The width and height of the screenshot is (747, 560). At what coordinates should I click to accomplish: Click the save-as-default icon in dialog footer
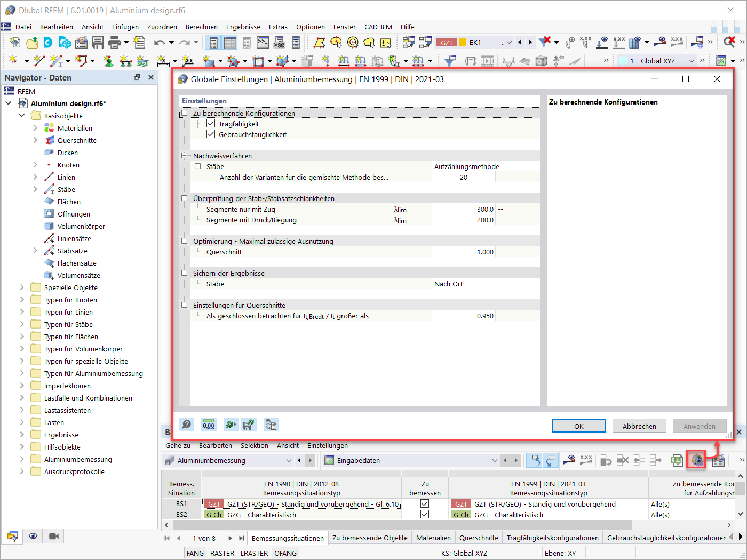249,425
